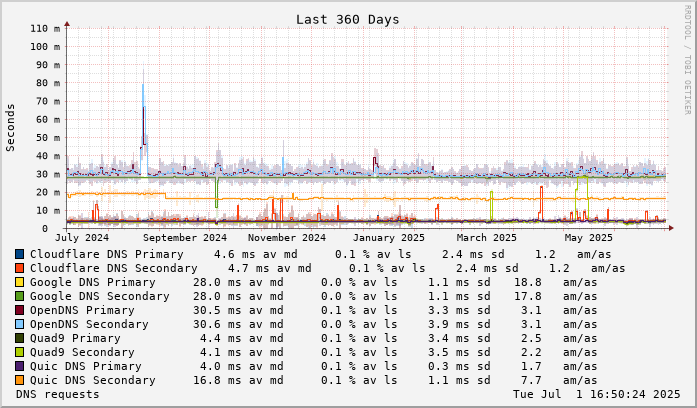This screenshot has height=408, width=697.
Task: Click the OpenDNS Secondary light blue swatch
Action: point(19,324)
